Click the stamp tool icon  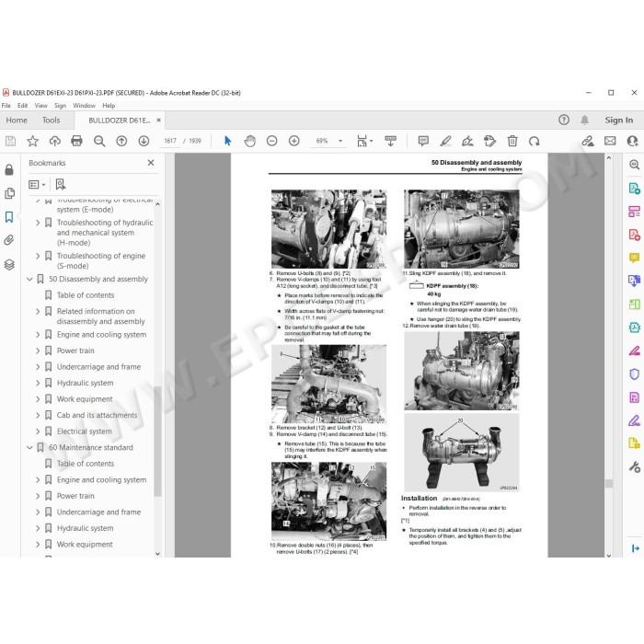pyautogui.click(x=489, y=142)
